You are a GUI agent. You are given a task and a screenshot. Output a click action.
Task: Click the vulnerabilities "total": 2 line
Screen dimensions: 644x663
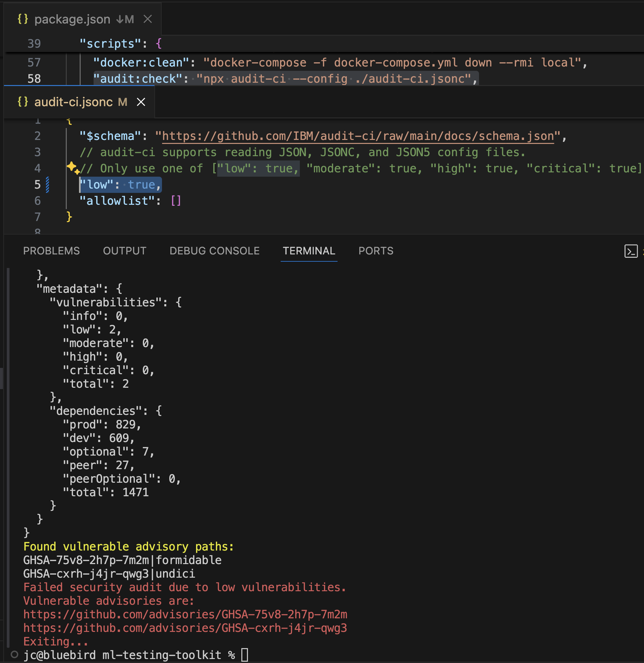(96, 383)
